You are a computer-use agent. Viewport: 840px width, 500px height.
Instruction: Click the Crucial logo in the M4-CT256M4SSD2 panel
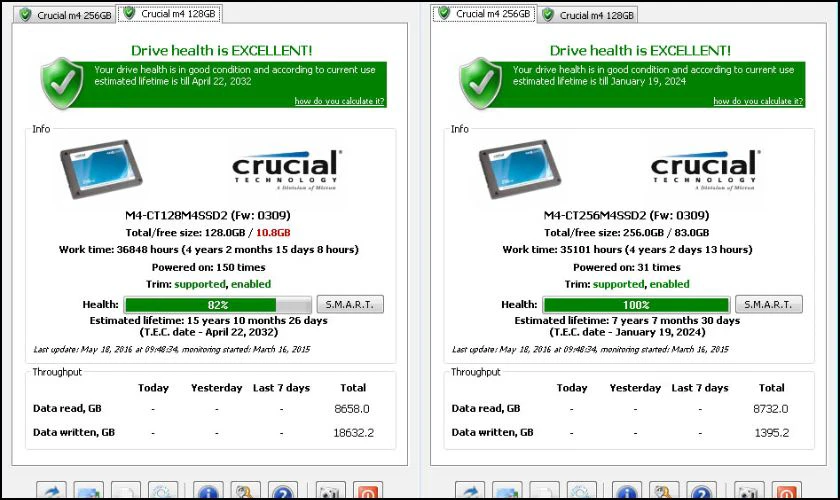pos(705,170)
